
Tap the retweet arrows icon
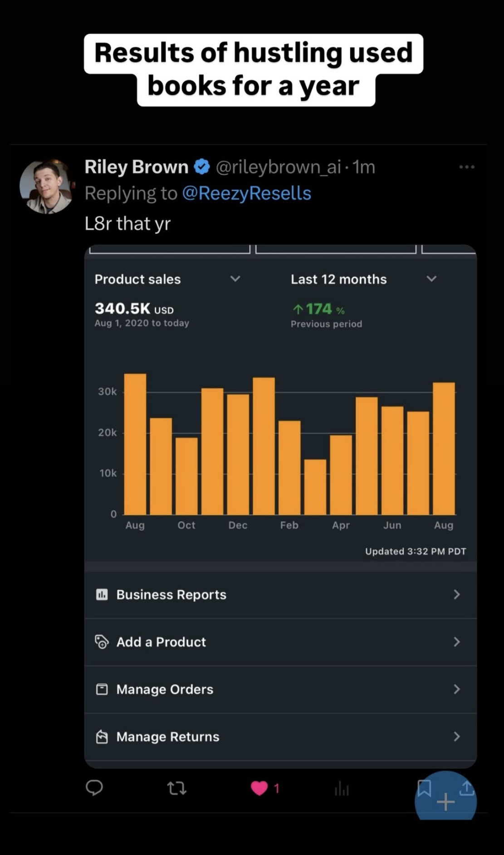point(176,788)
